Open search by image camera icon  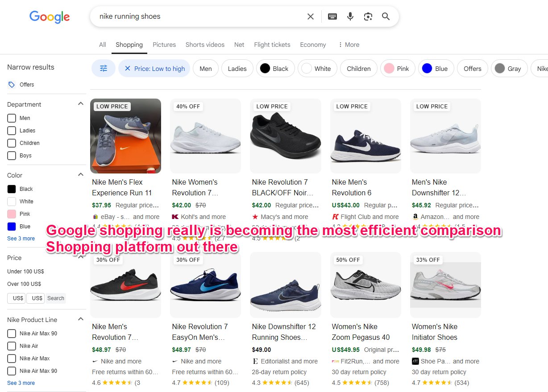coord(368,17)
